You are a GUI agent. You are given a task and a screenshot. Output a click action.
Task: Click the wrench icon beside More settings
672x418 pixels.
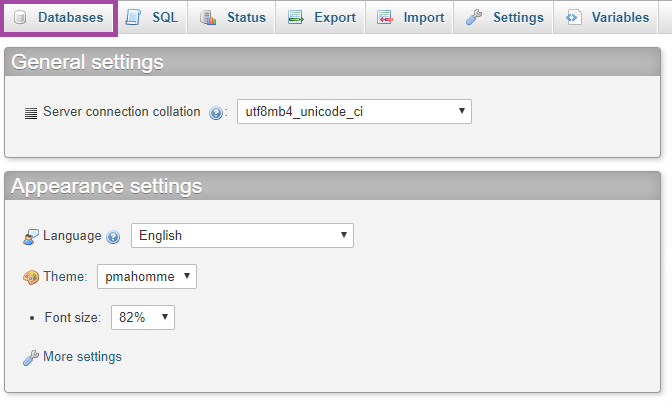coord(31,357)
